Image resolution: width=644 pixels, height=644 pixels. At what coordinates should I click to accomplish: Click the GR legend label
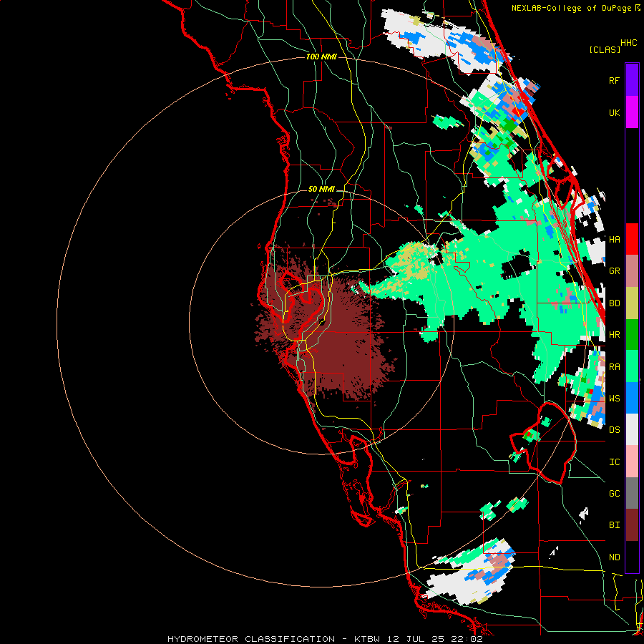pos(614,271)
